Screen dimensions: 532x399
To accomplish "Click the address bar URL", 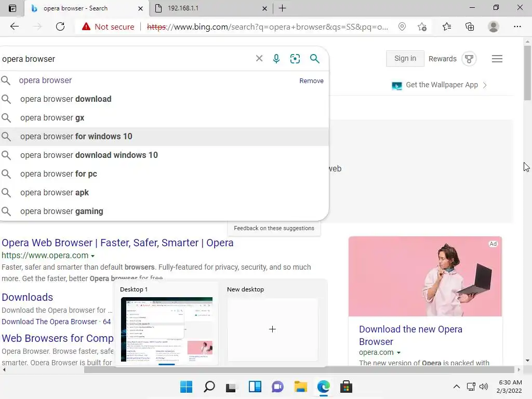I will tap(268, 27).
